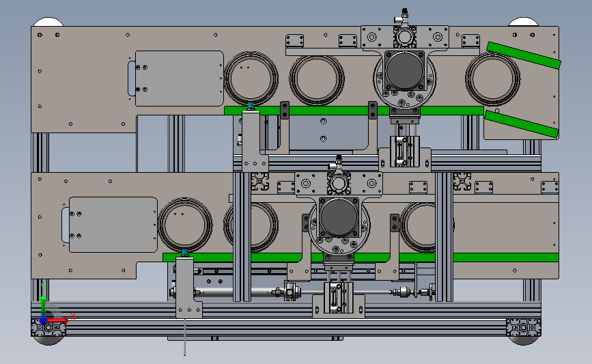The image size is (592, 364).
Task: Select the lower angled green guide strip at right
Action: [x=521, y=124]
